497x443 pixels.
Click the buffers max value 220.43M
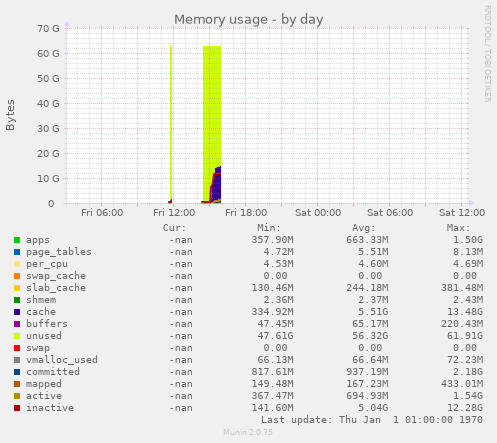coord(462,324)
